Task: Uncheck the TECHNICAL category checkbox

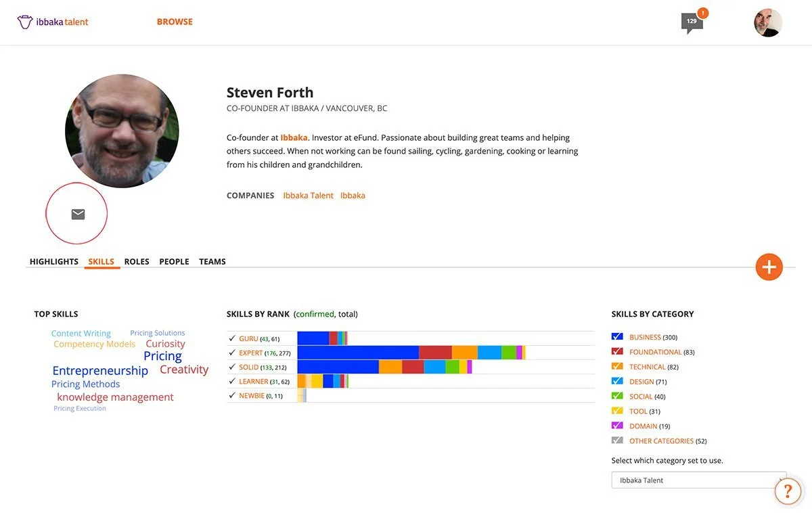Action: (x=617, y=366)
